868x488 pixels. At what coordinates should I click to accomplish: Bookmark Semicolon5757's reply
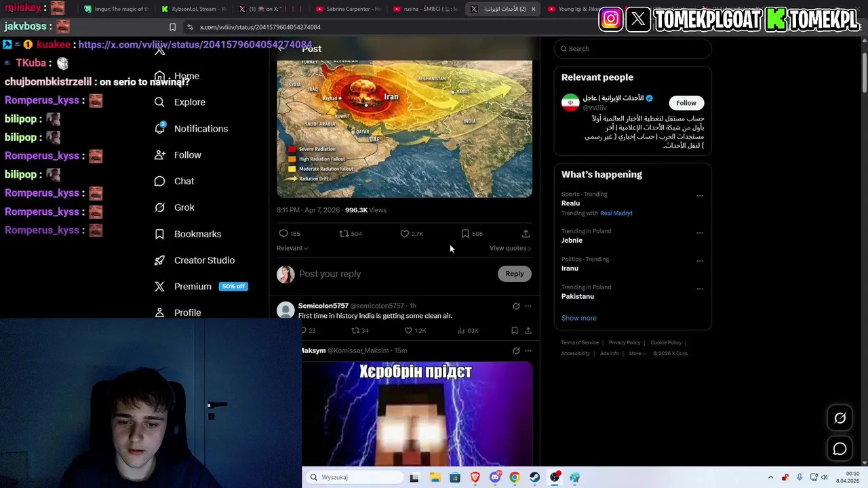(x=515, y=331)
